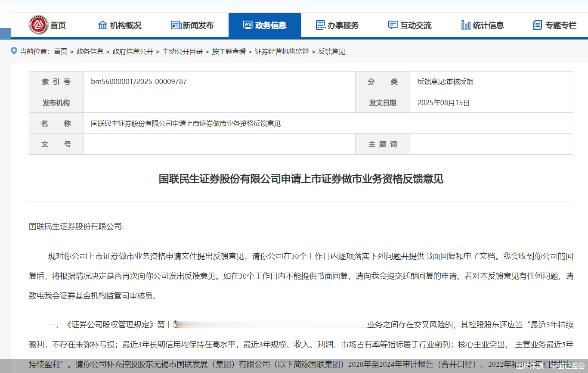
Task: Click the CSRC red emblem logo
Action: 38,25
